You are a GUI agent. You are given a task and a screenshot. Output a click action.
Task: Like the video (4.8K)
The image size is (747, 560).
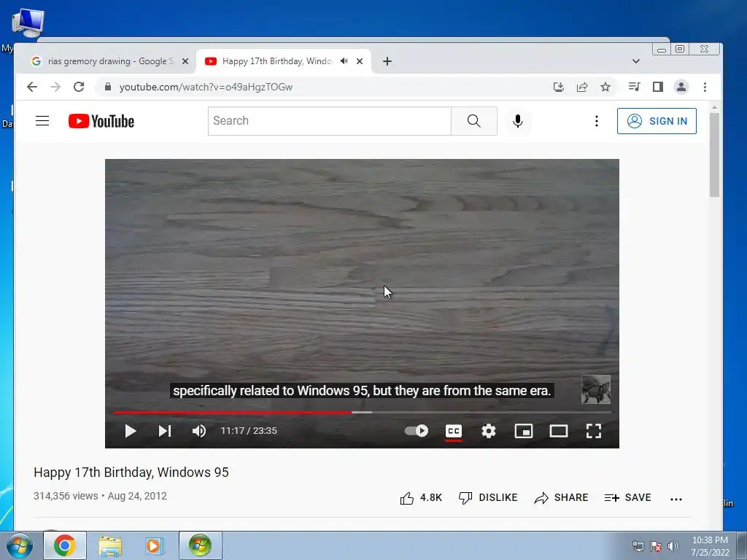tap(421, 497)
